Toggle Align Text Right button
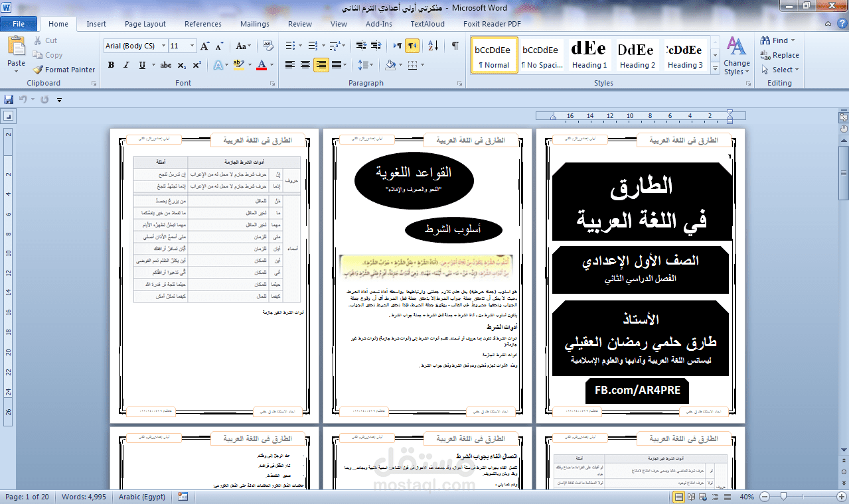849x504 pixels. (321, 65)
